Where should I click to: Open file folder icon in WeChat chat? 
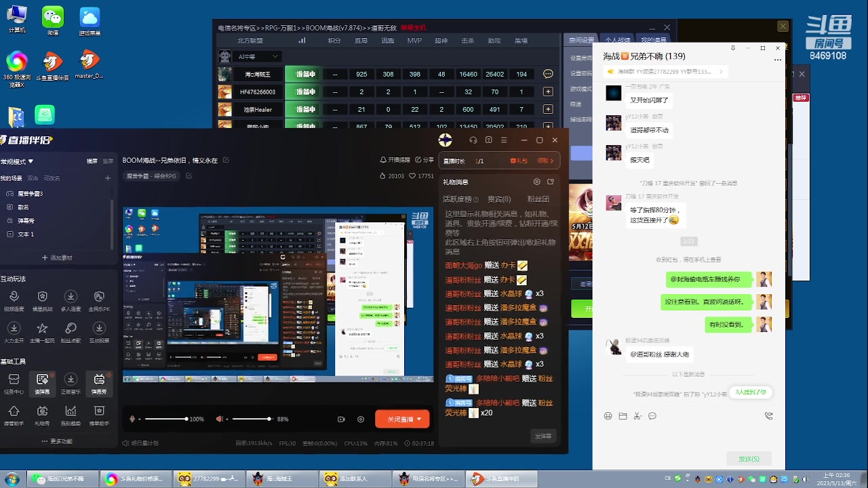pyautogui.click(x=623, y=416)
